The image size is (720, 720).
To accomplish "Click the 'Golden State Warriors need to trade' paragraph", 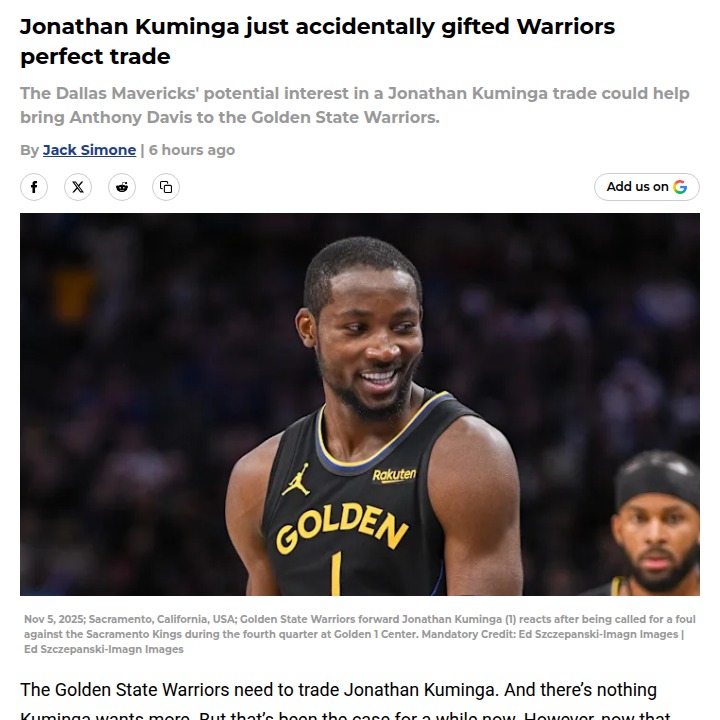I will tap(338, 690).
